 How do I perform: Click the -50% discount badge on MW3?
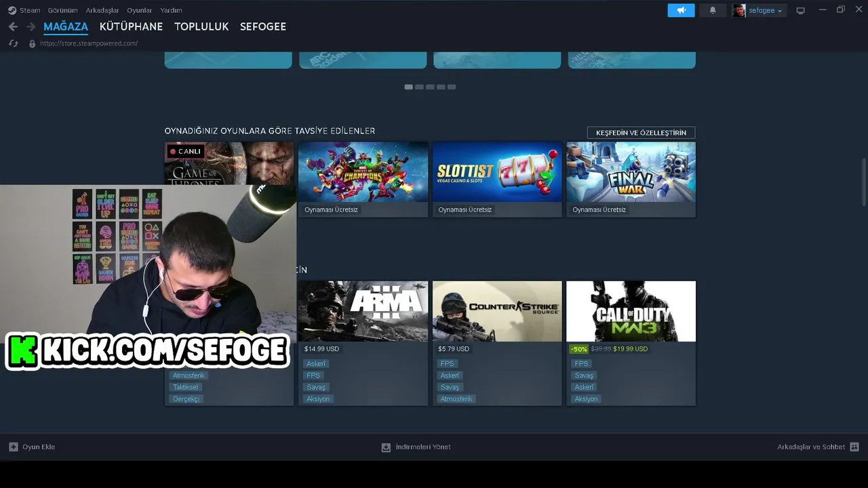click(578, 349)
